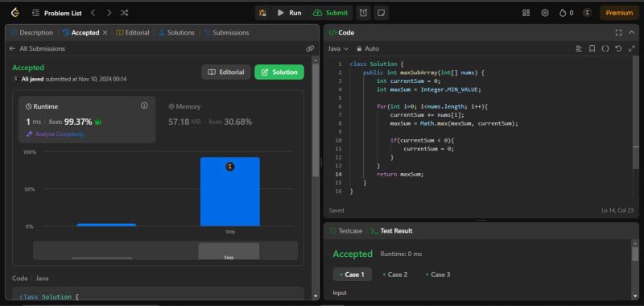Bookmark the code with bookmark icon
This screenshot has width=644, height=306.
(592, 48)
